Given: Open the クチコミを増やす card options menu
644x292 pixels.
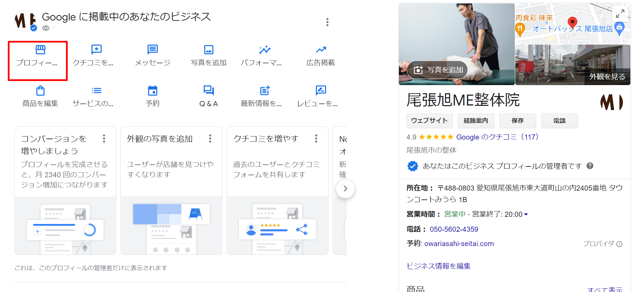Looking at the screenshot, I should click(316, 139).
